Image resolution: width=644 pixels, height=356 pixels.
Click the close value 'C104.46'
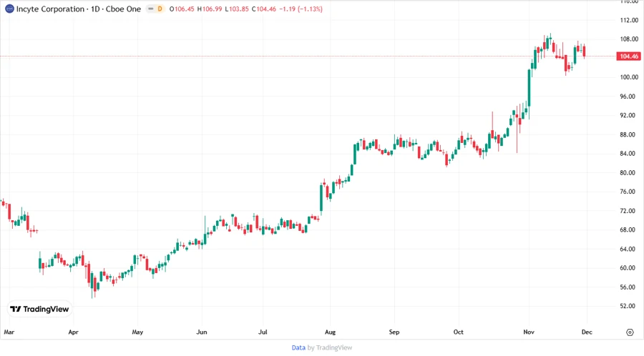point(263,9)
